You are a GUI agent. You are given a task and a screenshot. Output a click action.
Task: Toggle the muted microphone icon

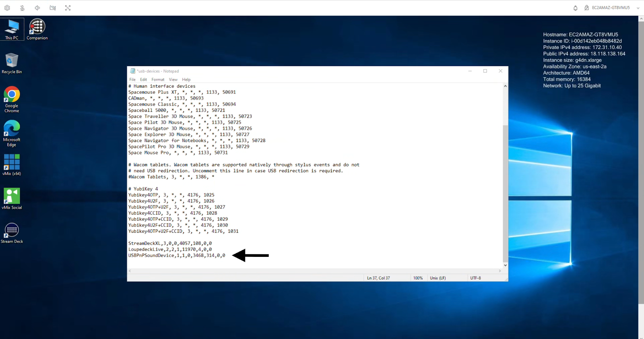tap(22, 8)
